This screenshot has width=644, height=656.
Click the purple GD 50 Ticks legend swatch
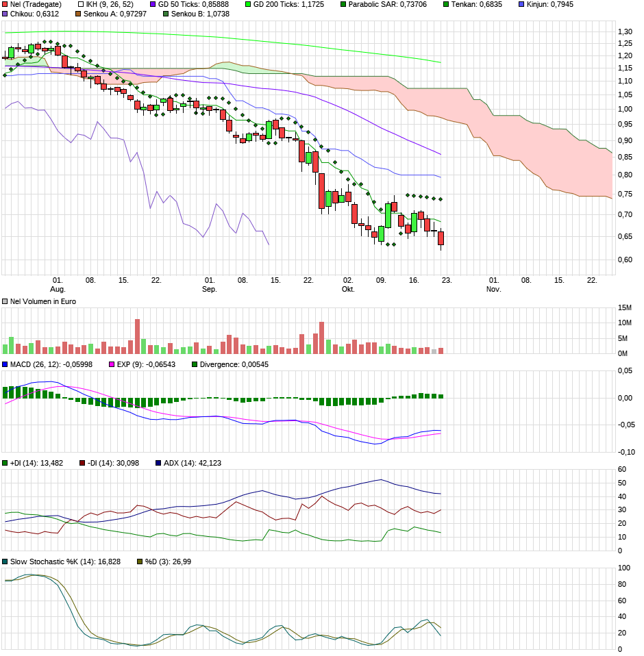pos(153,5)
